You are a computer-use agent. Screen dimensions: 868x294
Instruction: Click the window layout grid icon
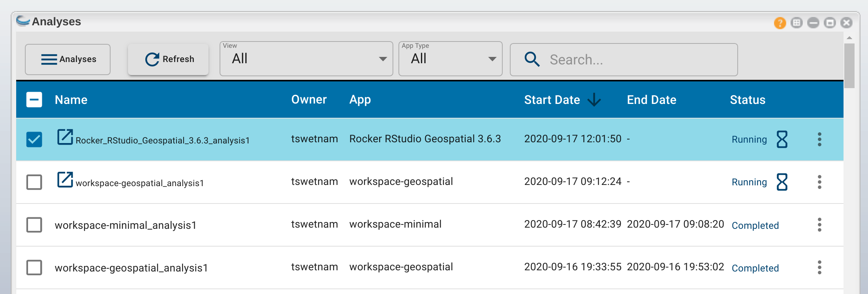tap(797, 23)
